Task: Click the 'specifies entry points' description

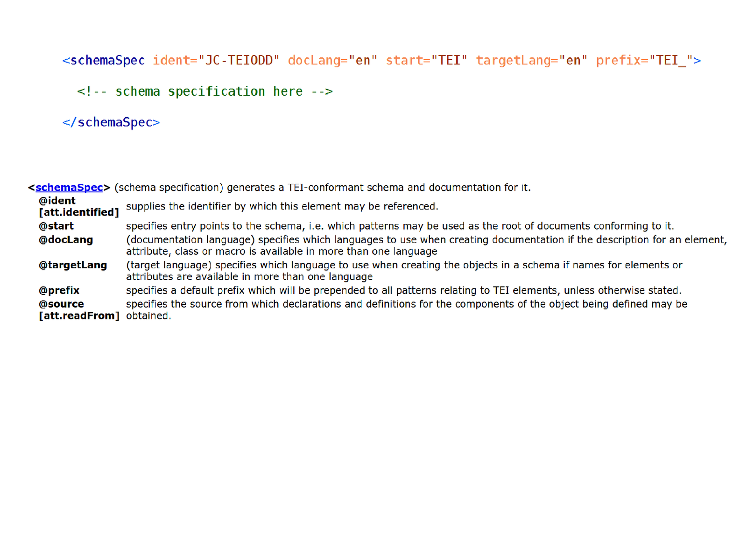Action: [x=400, y=226]
